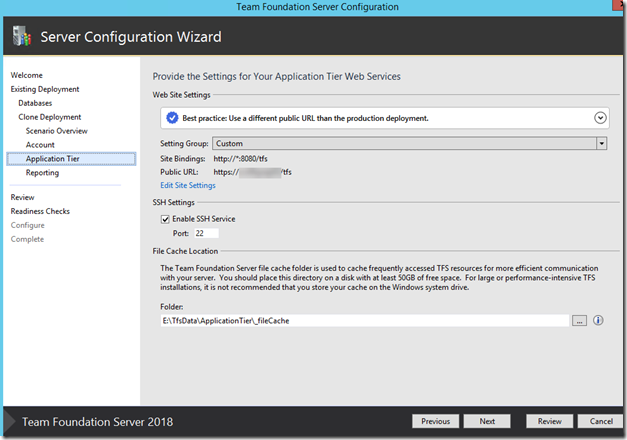Viewport: 627px width, 440px height.
Task: Click the SSH Port input field
Action: [206, 233]
